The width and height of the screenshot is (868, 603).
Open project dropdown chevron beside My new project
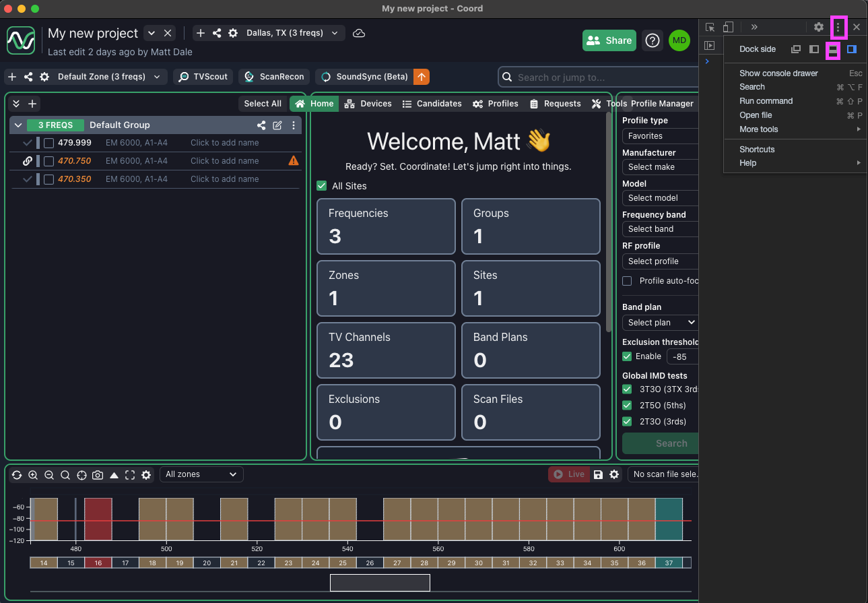[151, 33]
